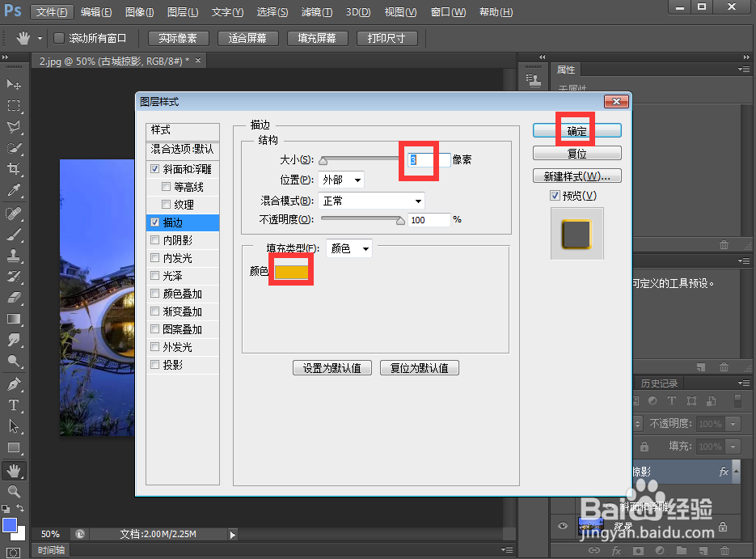Uncheck the 斜面和浮雕 style option
The image size is (756, 559).
pos(154,168)
